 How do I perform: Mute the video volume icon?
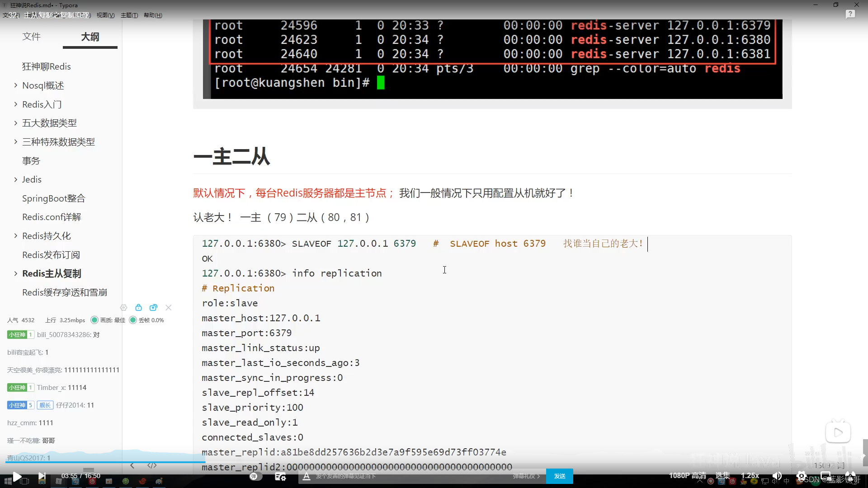coord(777,476)
